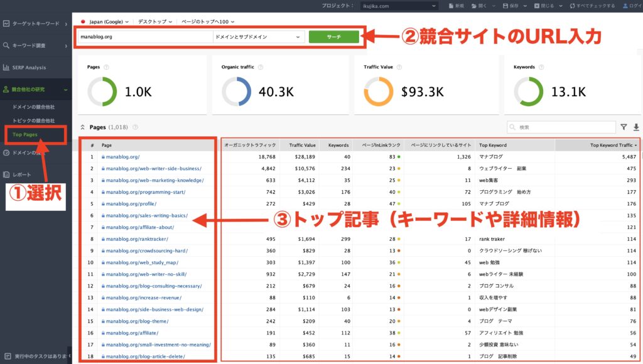Sort by Top Keyword Traffic column header
This screenshot has width=643, height=364.
(611, 145)
